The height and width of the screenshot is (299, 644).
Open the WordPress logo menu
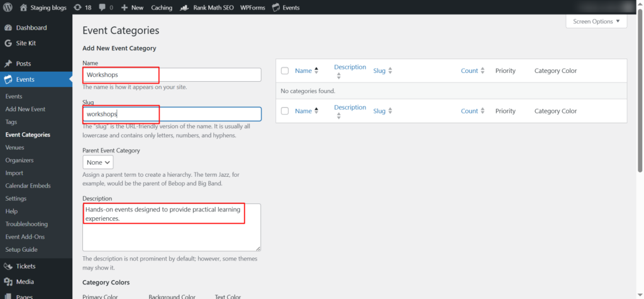(8, 8)
